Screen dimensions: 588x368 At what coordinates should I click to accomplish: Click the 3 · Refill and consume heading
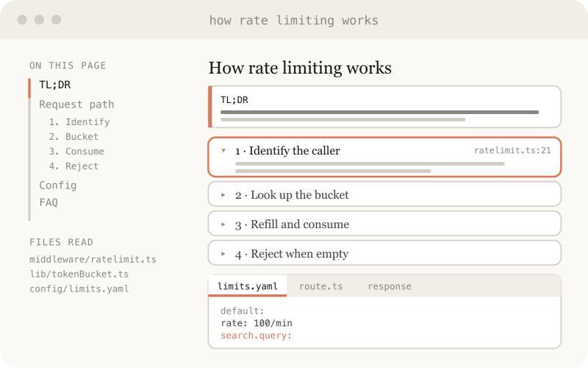(292, 224)
